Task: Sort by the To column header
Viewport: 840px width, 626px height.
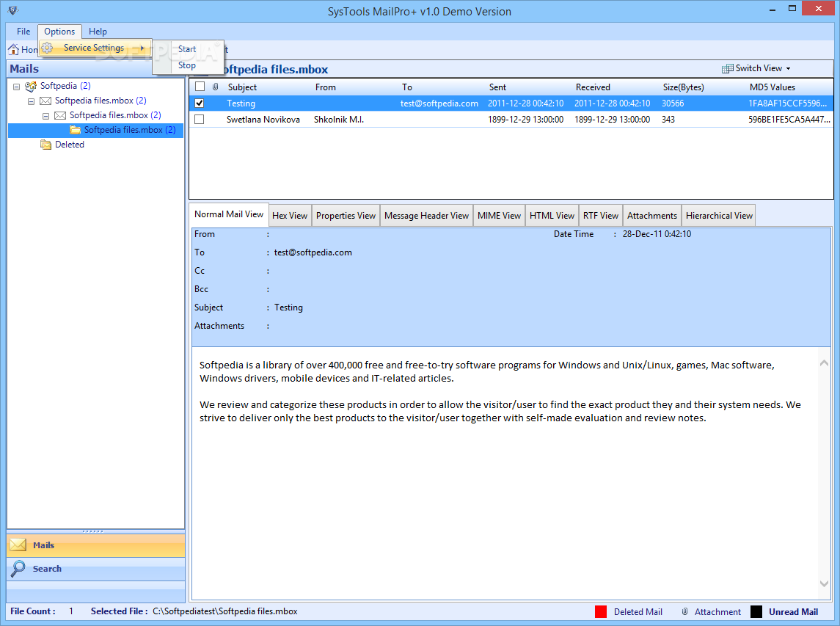Action: [407, 87]
